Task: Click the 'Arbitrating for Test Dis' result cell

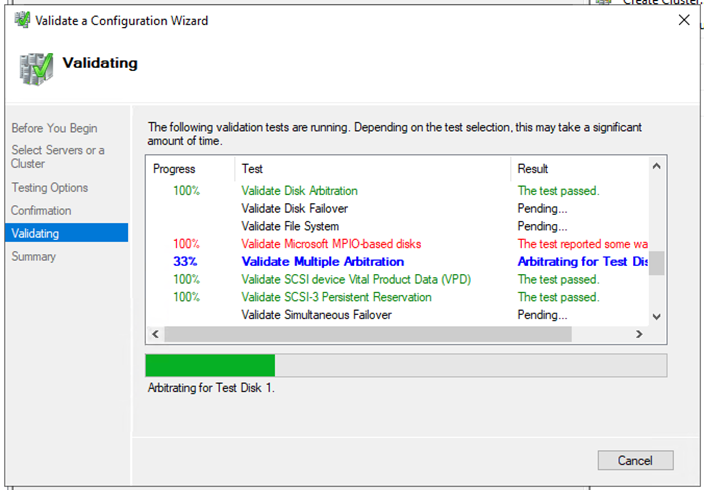Action: click(x=583, y=261)
